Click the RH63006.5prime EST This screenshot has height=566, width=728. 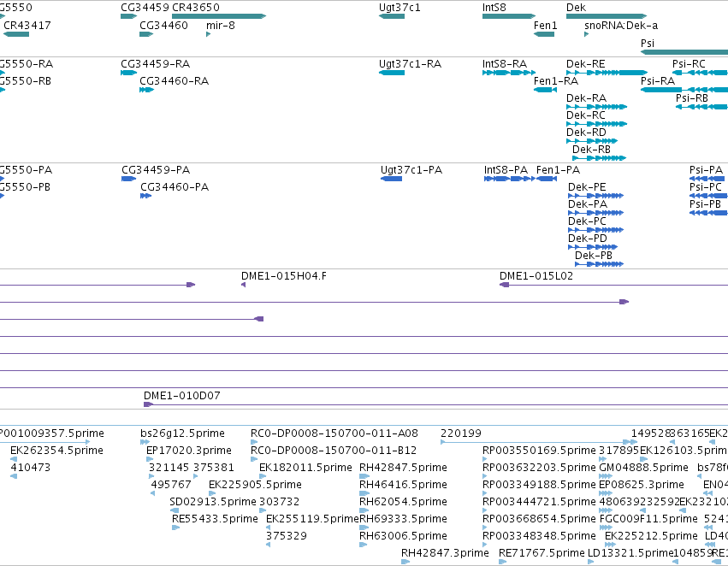tap(363, 545)
